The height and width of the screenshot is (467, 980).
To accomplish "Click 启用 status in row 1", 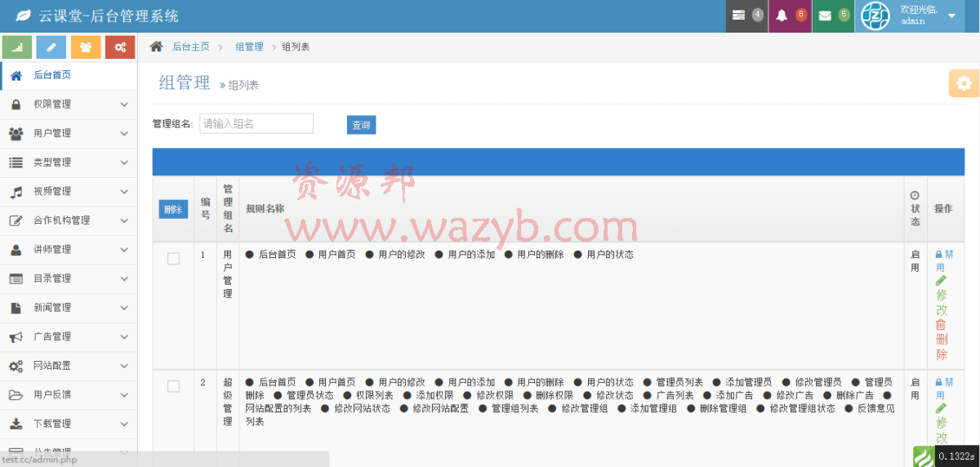I will coord(915,260).
